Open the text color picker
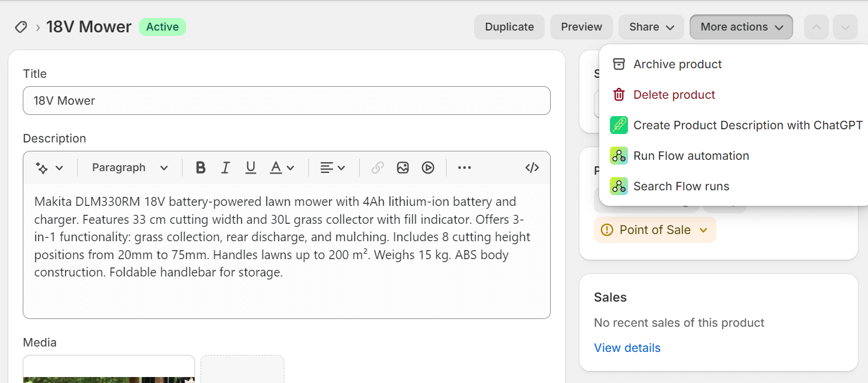 pos(281,168)
